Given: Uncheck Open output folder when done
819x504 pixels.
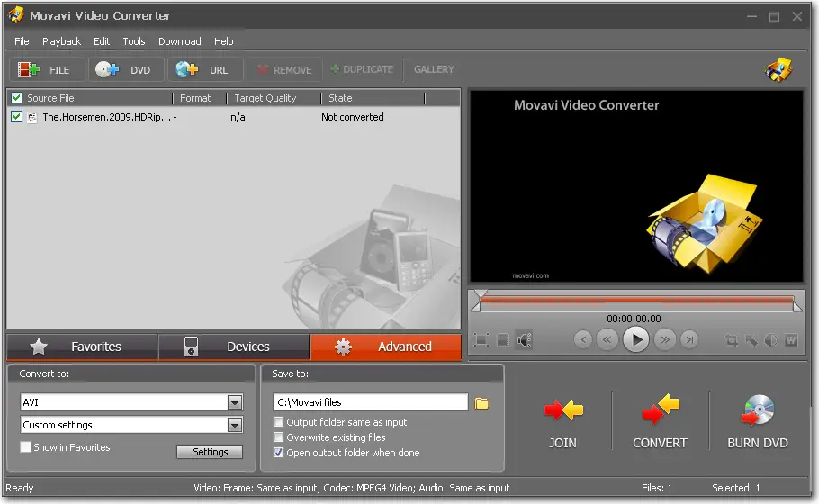Looking at the screenshot, I should tap(279, 453).
